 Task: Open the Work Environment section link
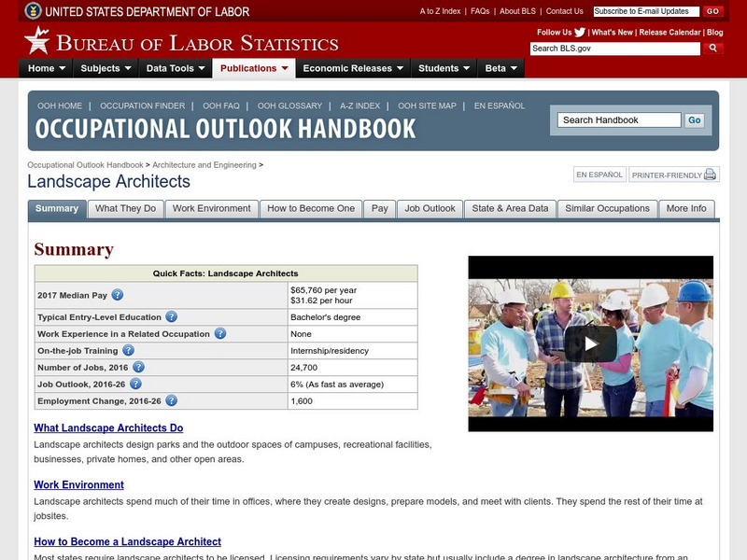tap(78, 484)
